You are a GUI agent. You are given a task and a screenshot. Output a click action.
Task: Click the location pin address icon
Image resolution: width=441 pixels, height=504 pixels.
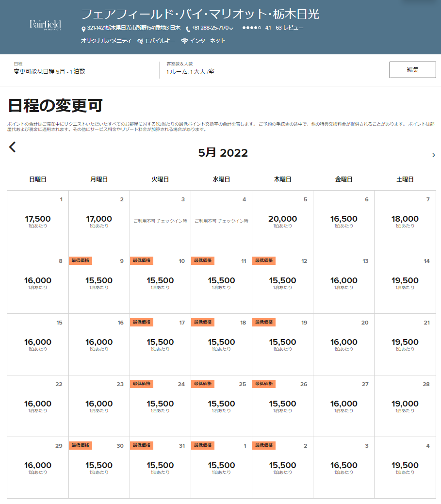[83, 29]
